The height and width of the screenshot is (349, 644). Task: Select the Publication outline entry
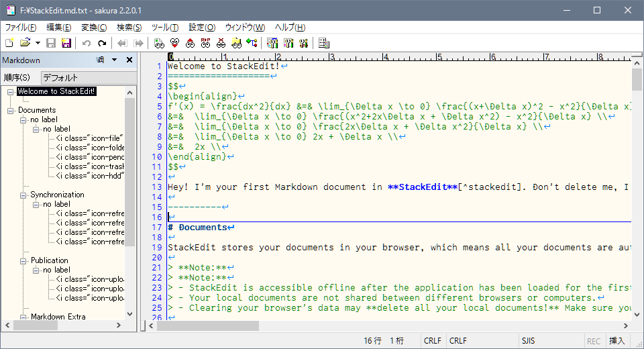[x=49, y=260]
